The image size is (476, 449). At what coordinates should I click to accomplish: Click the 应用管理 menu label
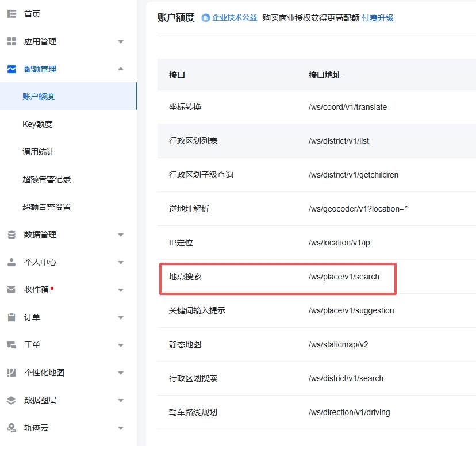(40, 41)
